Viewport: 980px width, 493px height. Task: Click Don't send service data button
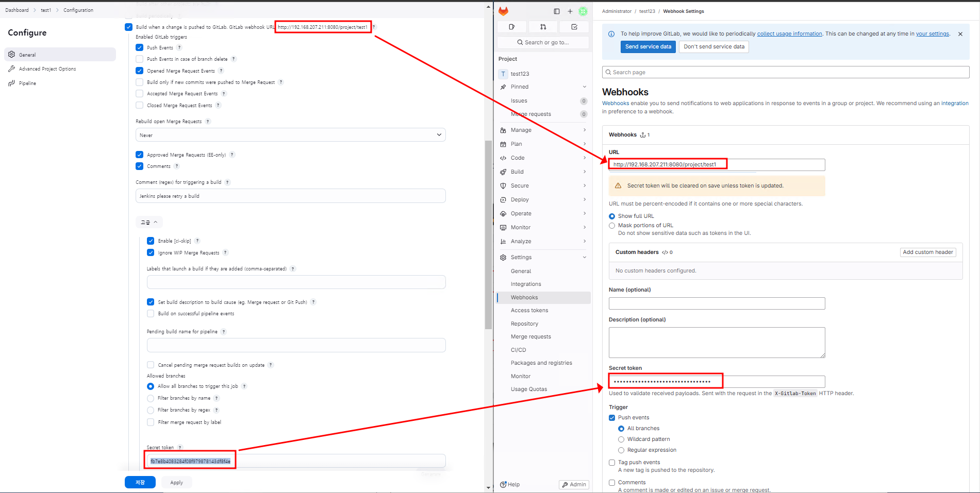click(714, 47)
